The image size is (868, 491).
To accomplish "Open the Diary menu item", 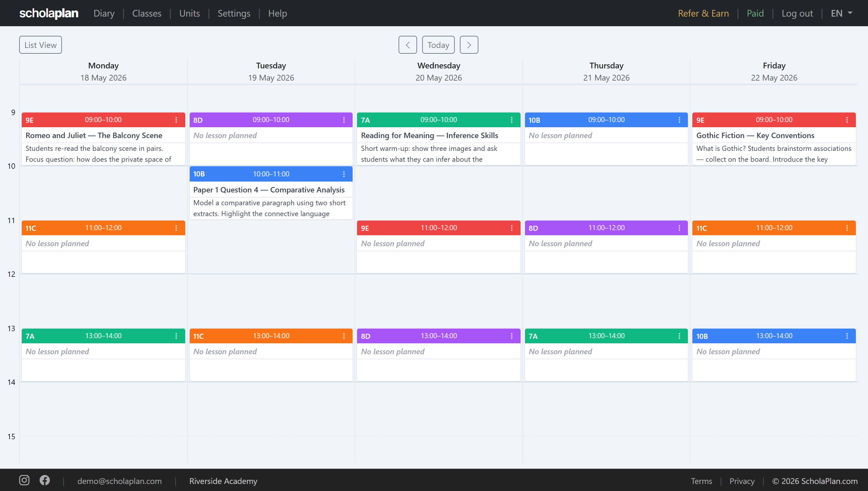I will [x=104, y=13].
